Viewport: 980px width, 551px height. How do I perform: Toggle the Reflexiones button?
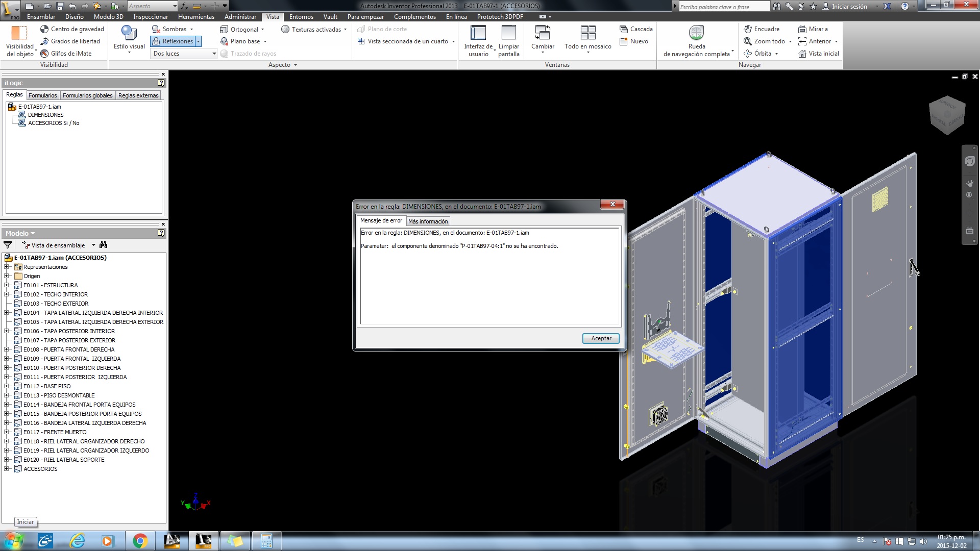[173, 41]
